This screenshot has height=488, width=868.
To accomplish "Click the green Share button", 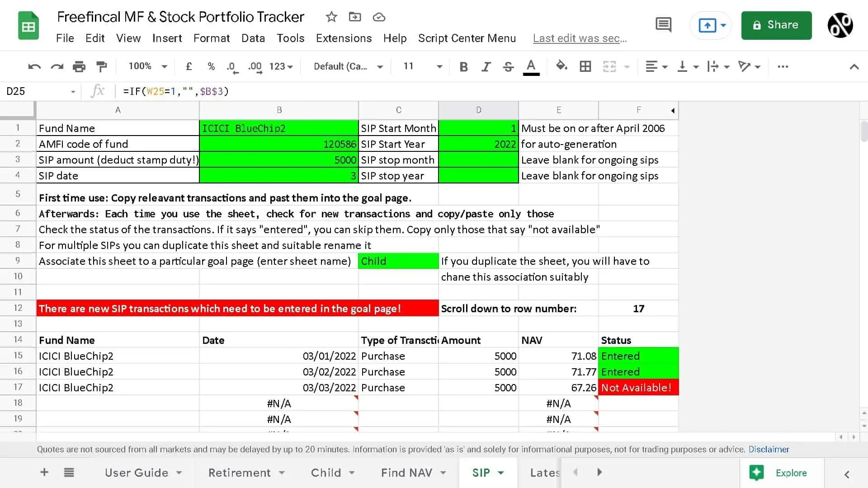I will [776, 25].
